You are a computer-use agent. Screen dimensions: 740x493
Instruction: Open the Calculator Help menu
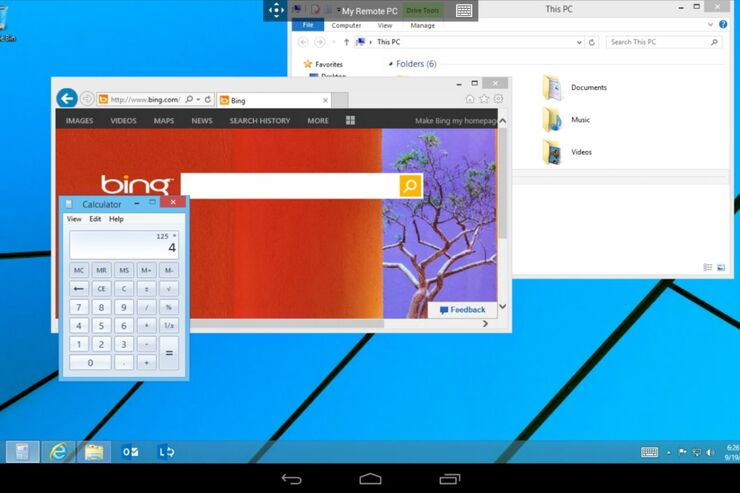[116, 219]
